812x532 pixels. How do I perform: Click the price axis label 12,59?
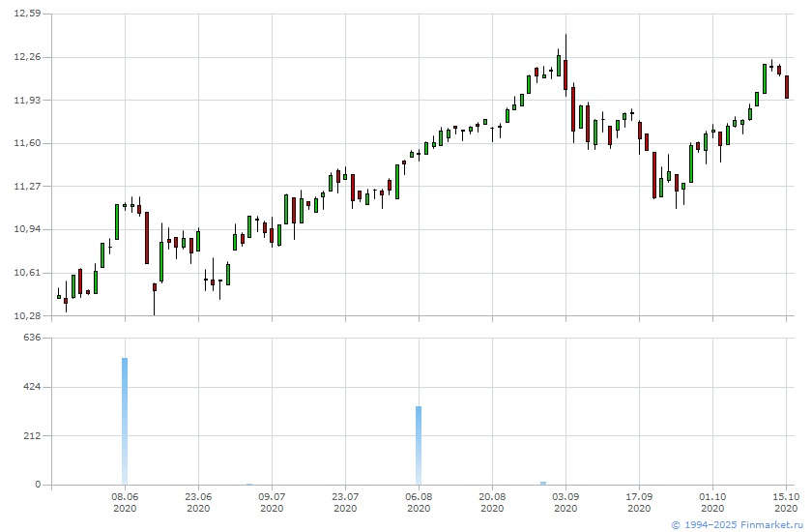pos(27,14)
